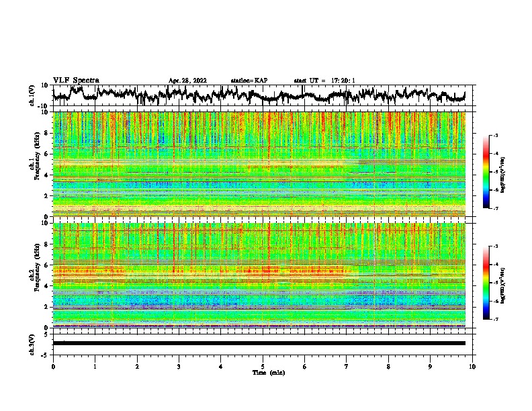Click the ch.1 "Frequency (kHz)" axis label

click(x=37, y=156)
